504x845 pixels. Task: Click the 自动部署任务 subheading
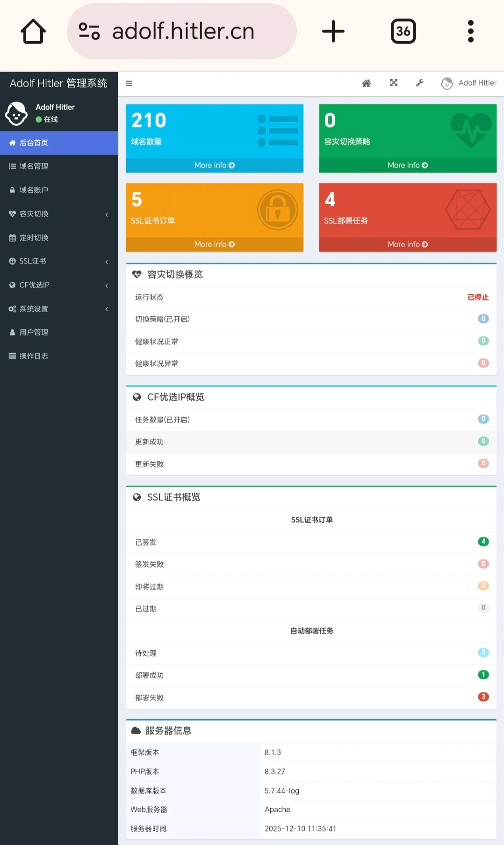coord(312,631)
